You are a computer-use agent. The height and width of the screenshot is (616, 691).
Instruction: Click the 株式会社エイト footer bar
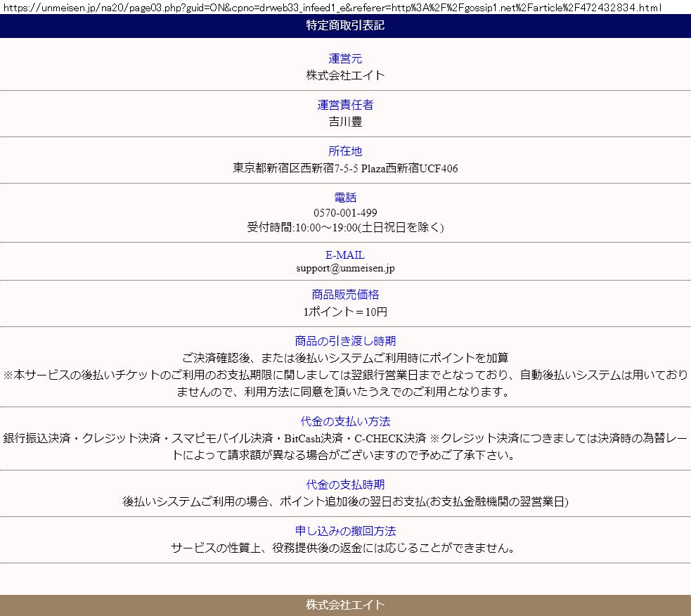[345, 605]
